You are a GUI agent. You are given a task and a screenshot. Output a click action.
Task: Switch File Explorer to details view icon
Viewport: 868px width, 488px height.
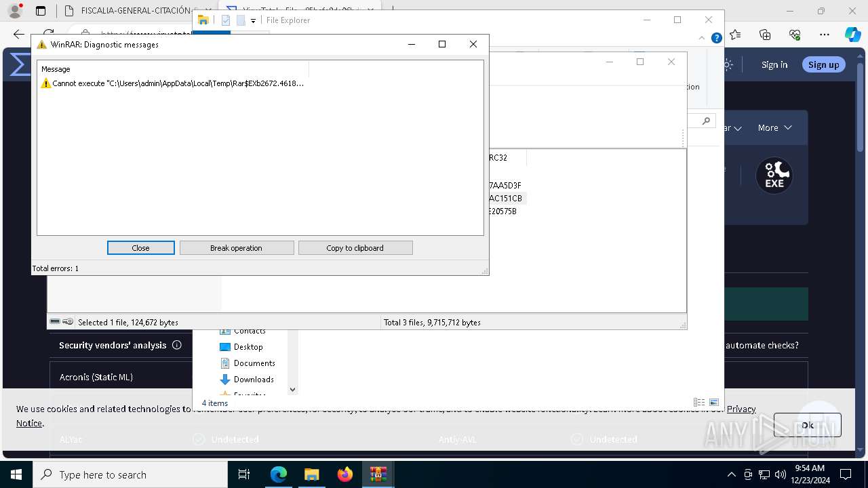[x=699, y=403]
